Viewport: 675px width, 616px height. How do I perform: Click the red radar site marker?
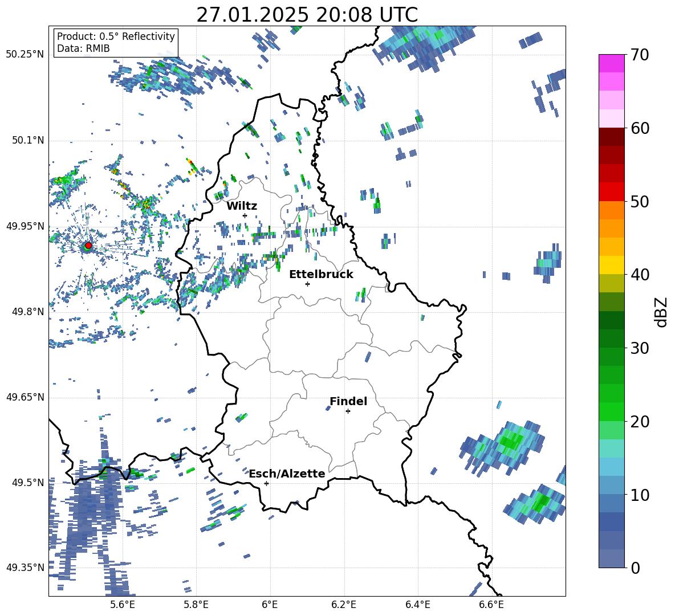(88, 245)
